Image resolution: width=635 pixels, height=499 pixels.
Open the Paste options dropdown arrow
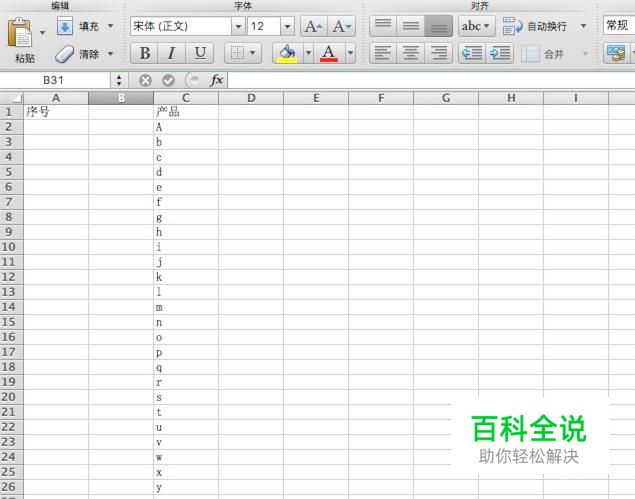(42, 32)
